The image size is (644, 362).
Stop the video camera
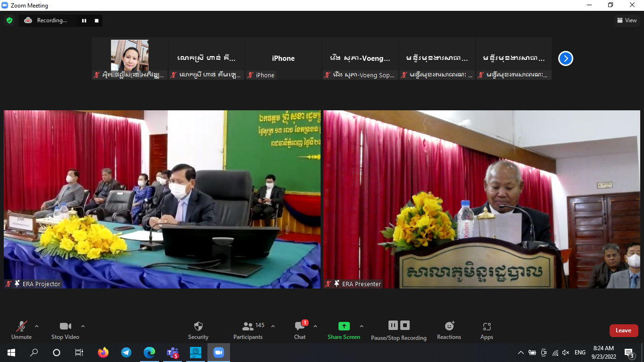tap(65, 330)
